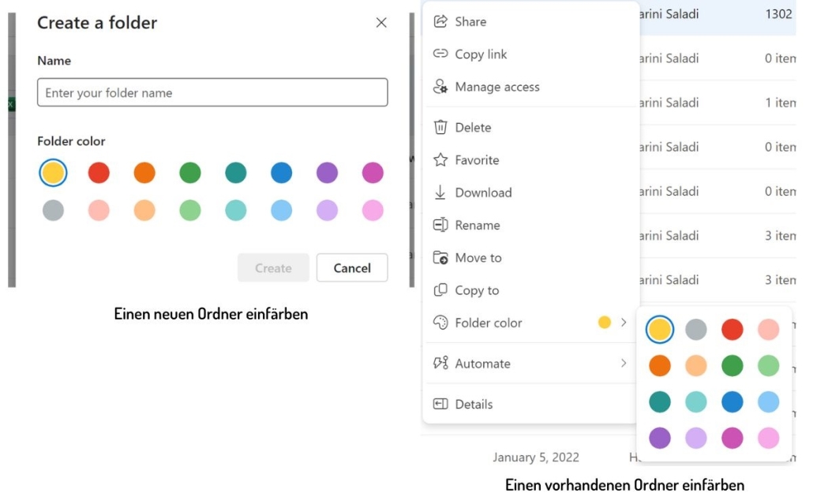The image size is (813, 504).
Task: Click the Favorite star icon
Action: point(440,160)
